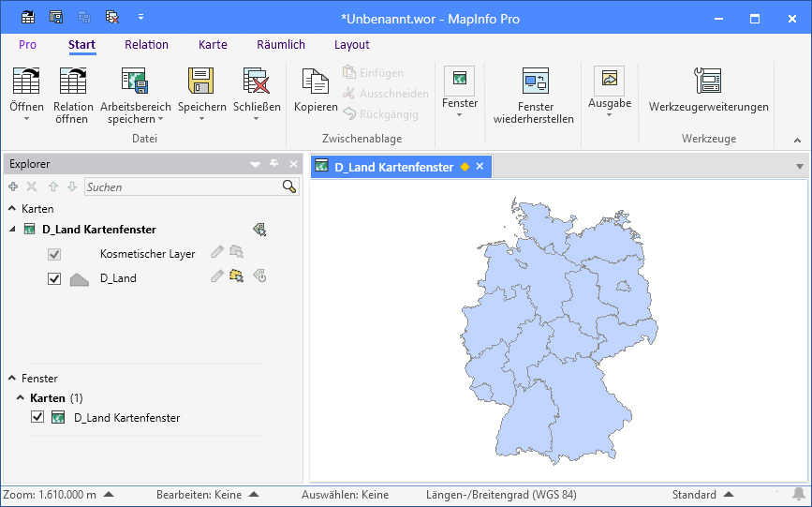Open the Zoom status bar menu
The height and width of the screenshot is (507, 812).
[109, 495]
